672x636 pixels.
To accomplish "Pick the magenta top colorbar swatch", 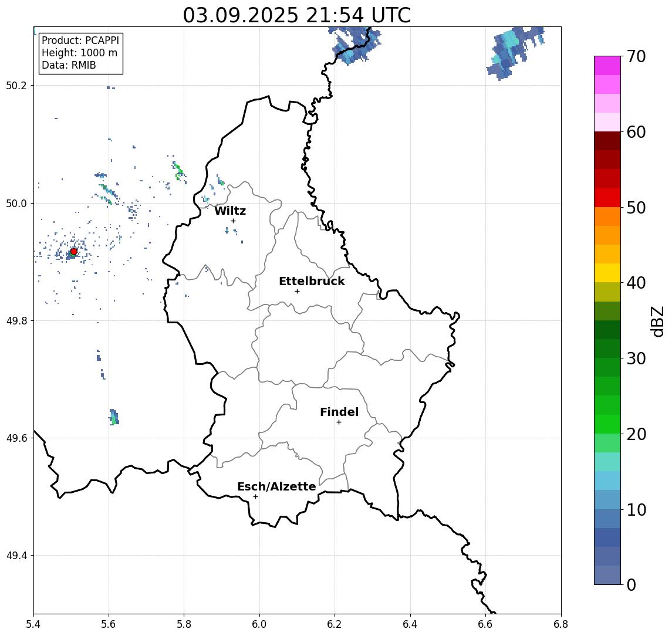I will click(607, 66).
